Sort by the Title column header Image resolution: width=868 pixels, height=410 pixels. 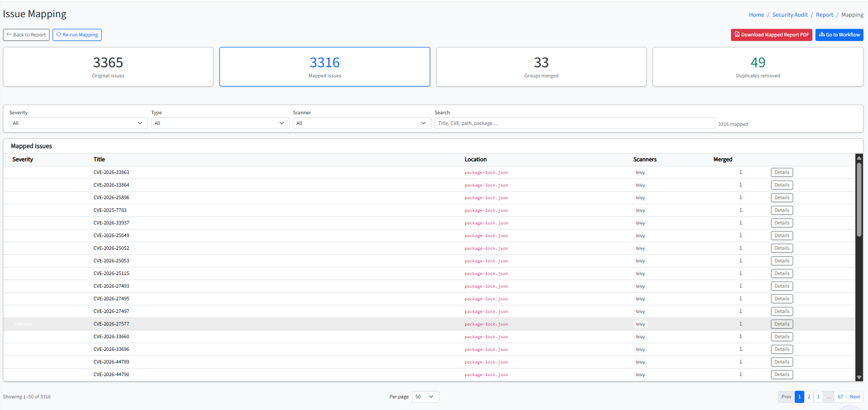(x=99, y=159)
